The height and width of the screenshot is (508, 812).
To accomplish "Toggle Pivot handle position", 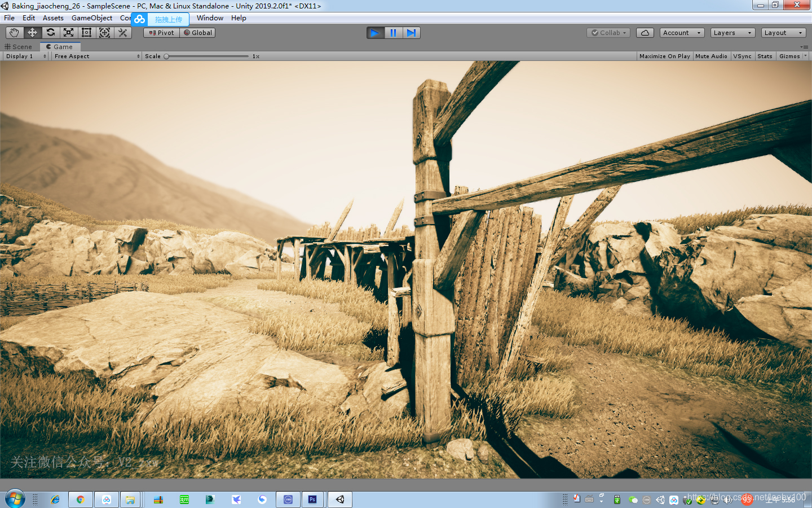I will 162,33.
